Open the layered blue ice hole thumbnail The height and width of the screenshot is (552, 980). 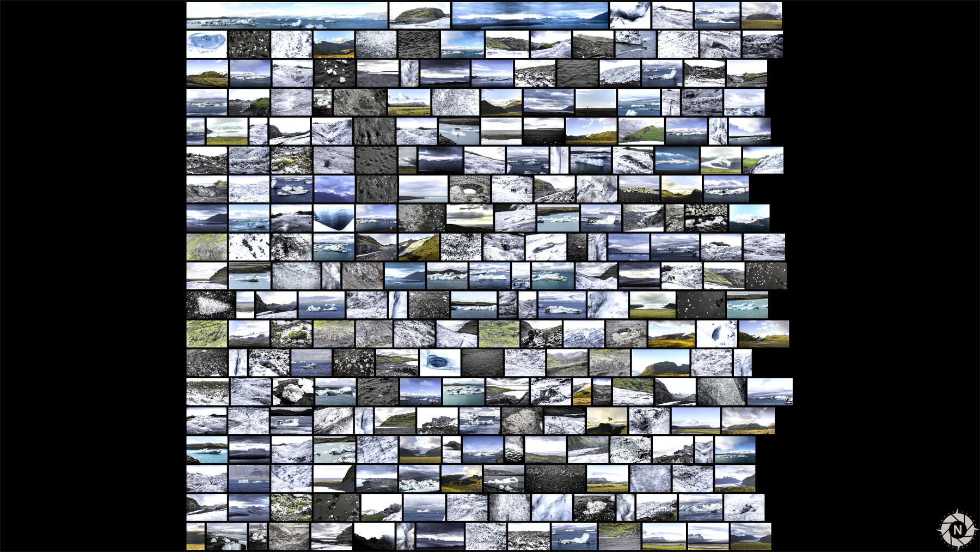(440, 363)
